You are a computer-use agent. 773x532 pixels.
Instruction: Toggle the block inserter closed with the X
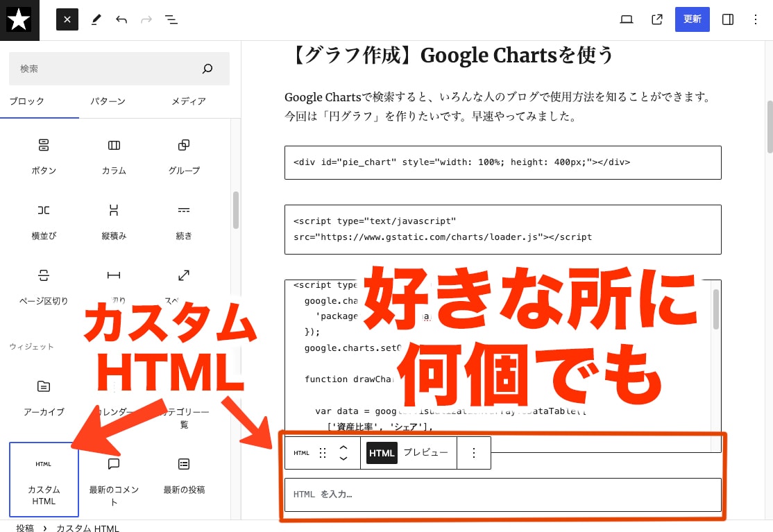coord(67,19)
